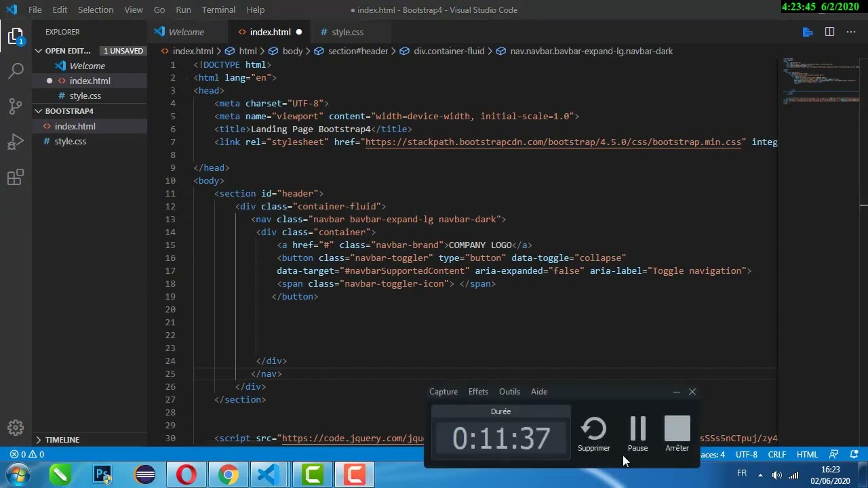Open the Manage gear settings icon
Image resolution: width=868 pixels, height=488 pixels.
pos(16,428)
